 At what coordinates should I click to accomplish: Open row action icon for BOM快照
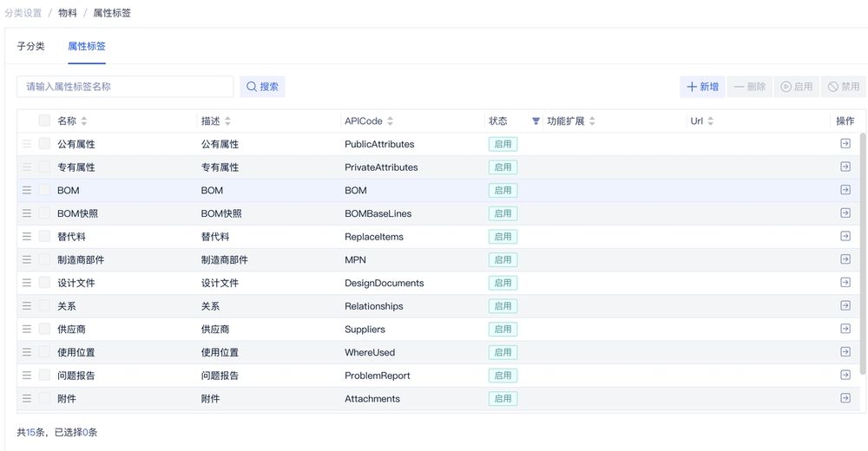pos(845,213)
